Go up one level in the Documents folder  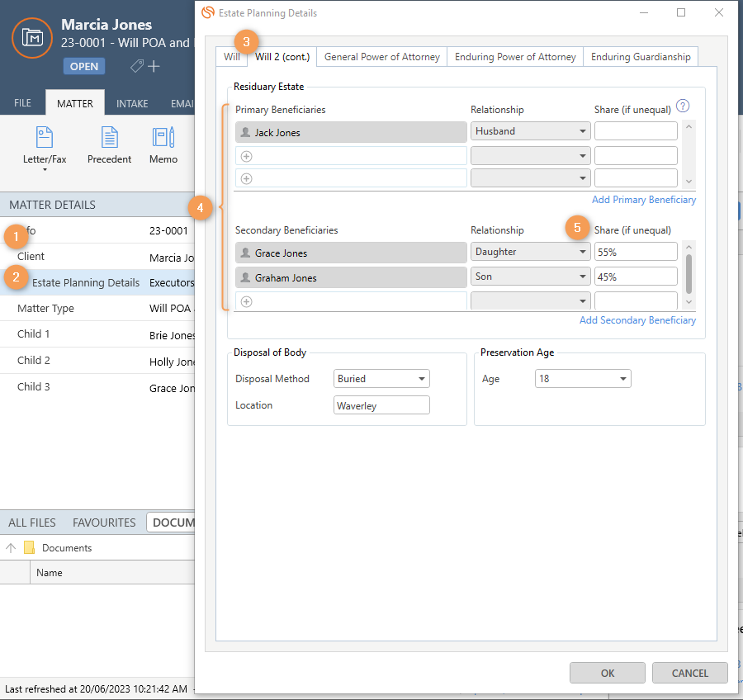[11, 548]
